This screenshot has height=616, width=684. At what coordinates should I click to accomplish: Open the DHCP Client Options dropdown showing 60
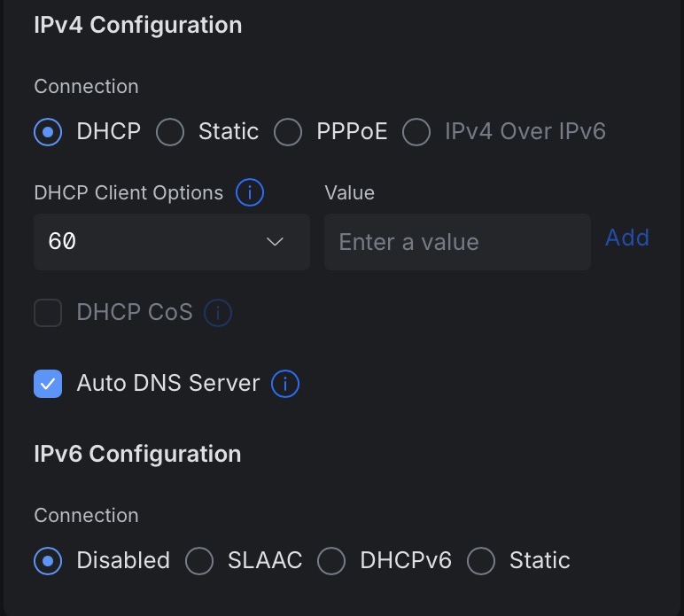click(x=171, y=242)
